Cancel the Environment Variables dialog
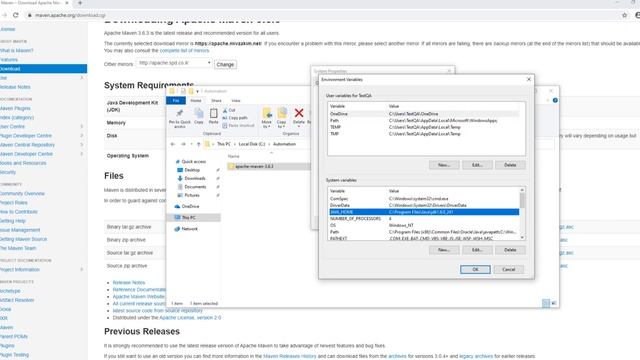Screen dimensions: 640x360 509,269
